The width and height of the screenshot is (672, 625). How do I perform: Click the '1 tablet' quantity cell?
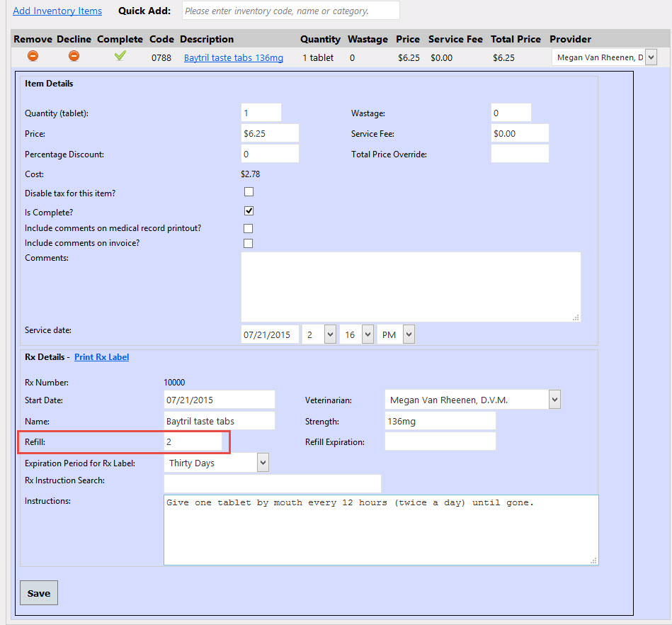click(318, 58)
